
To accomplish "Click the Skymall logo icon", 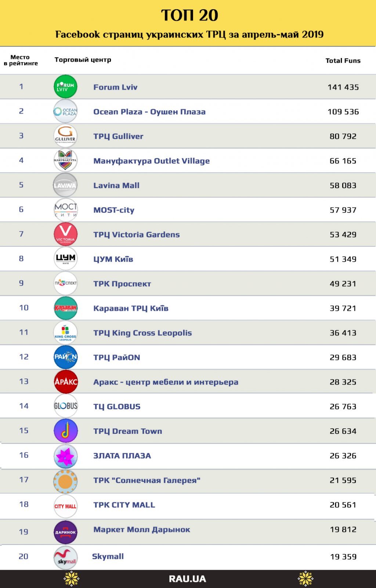I will pyautogui.click(x=65, y=558).
